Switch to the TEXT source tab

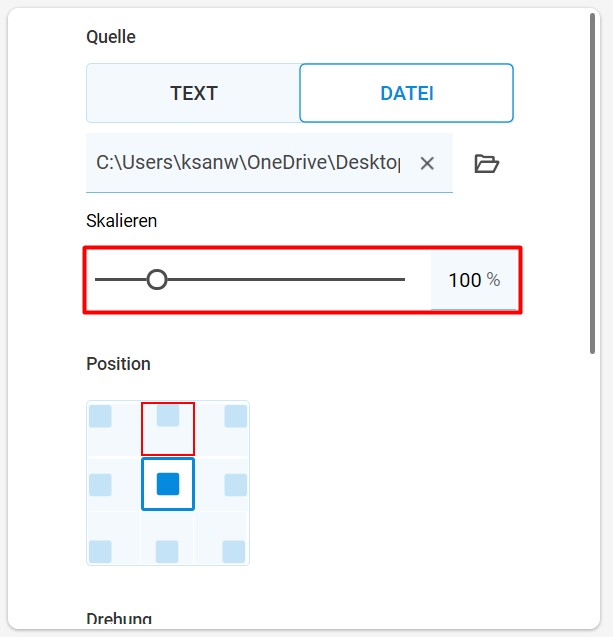(194, 93)
